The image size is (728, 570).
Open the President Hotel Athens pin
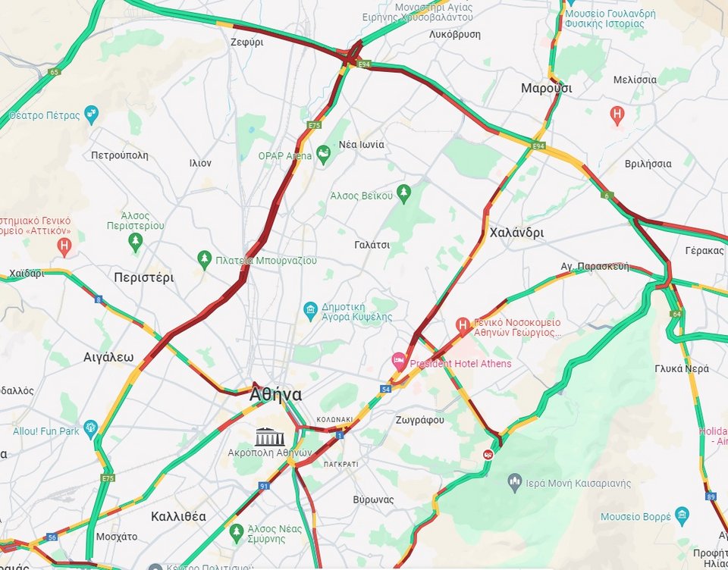(399, 361)
